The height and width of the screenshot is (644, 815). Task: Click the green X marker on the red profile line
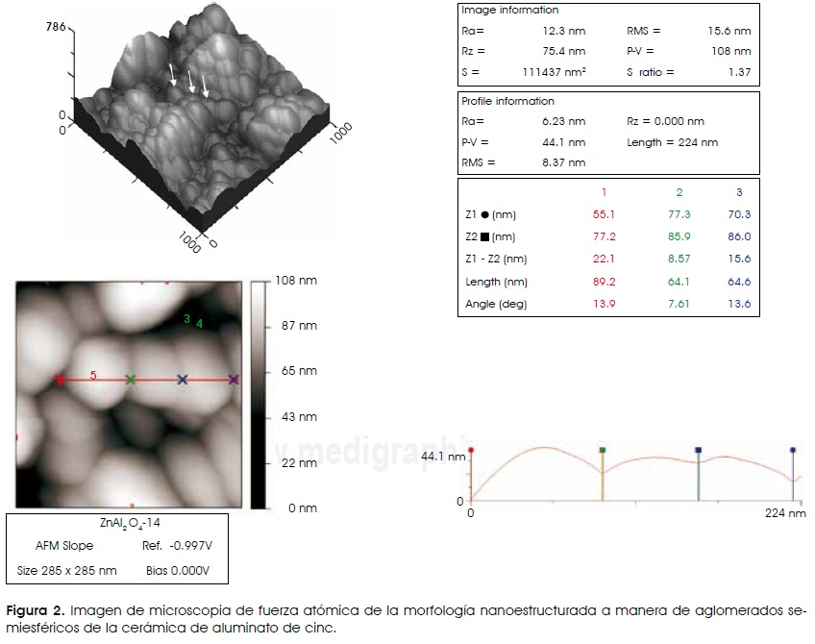click(131, 380)
